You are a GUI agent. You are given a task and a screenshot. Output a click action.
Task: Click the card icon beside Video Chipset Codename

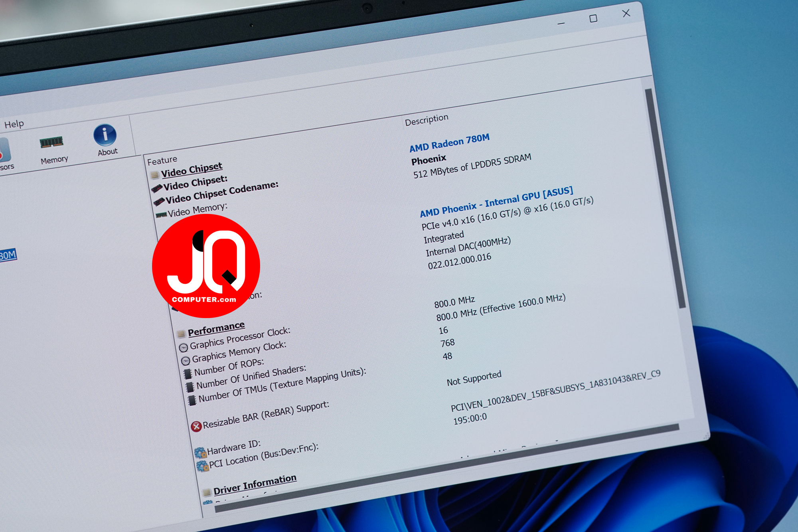[x=159, y=201]
